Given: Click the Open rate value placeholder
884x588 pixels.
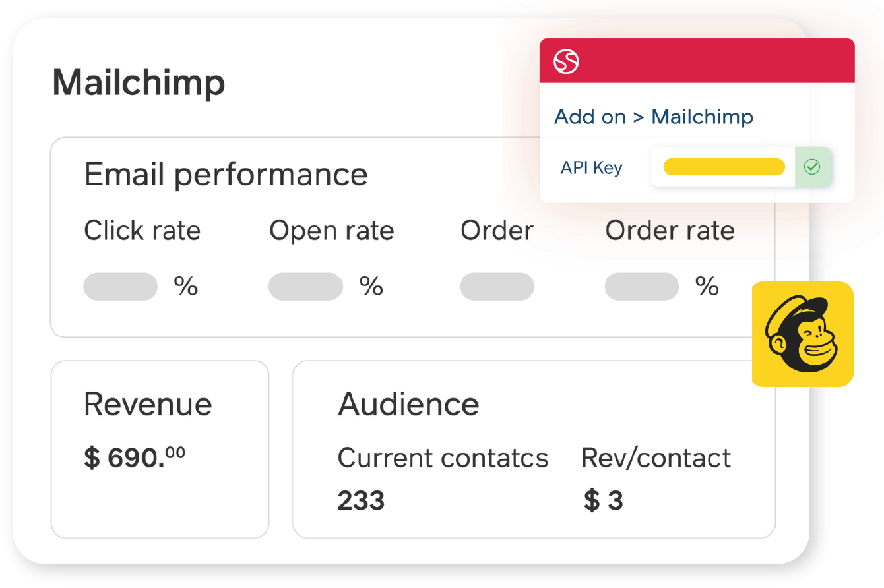Looking at the screenshot, I should (x=305, y=287).
